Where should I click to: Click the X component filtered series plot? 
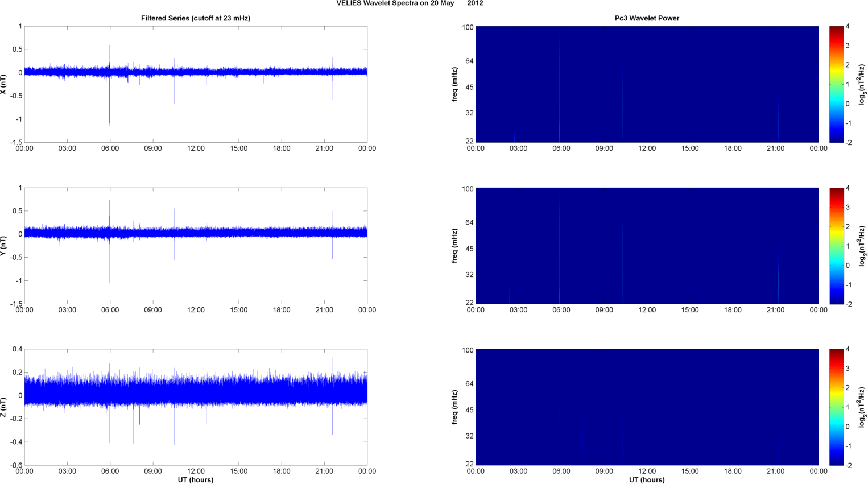click(196, 84)
